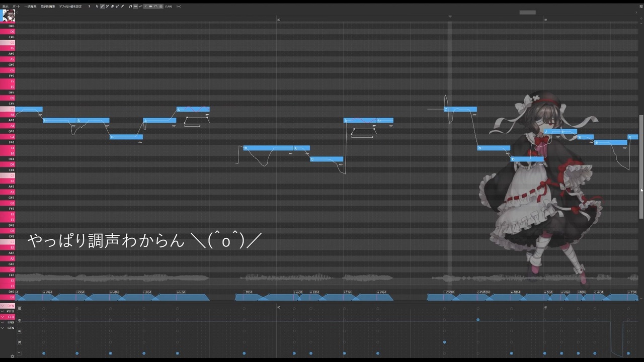Open the パート menu

17,7
